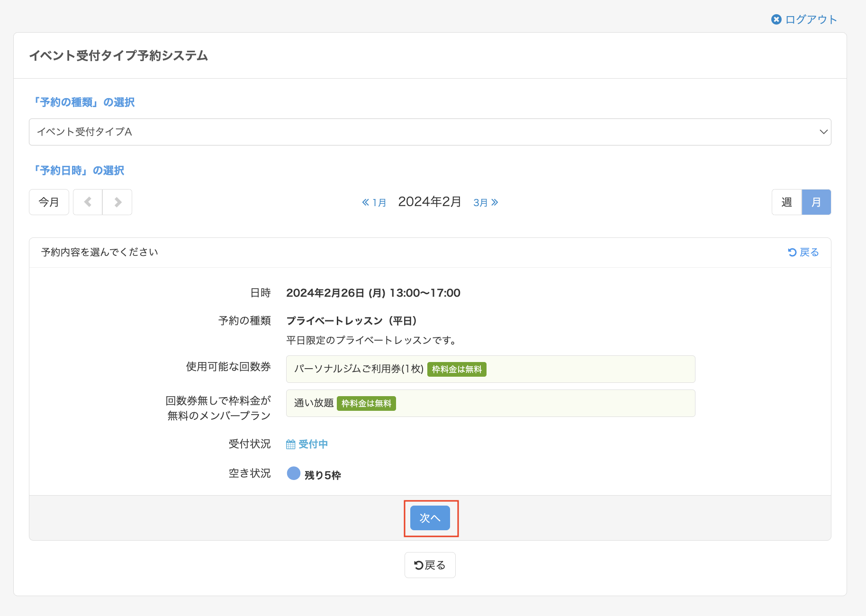Click the undo icon beside top-right 戻る
Screen dimensions: 866x616
[x=792, y=253]
